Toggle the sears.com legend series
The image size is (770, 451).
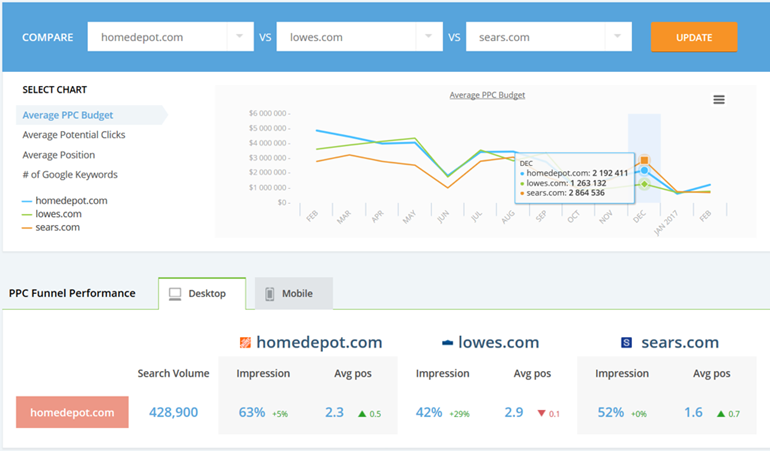point(51,227)
